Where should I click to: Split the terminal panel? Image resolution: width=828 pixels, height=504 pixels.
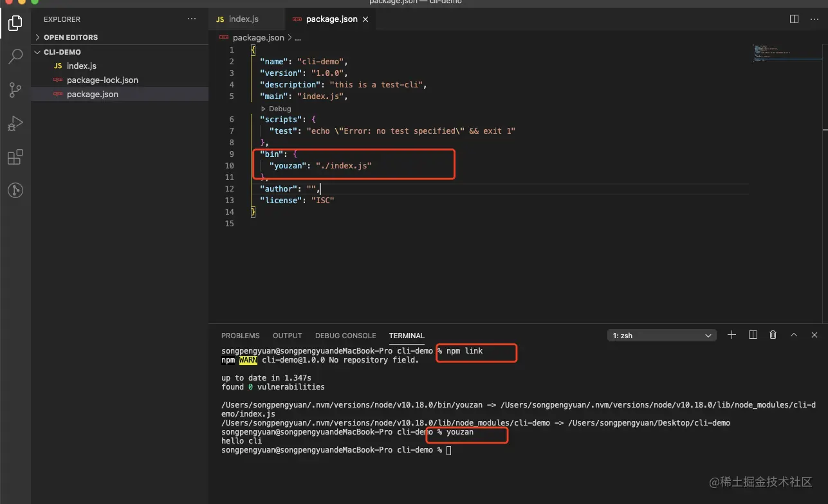point(753,335)
